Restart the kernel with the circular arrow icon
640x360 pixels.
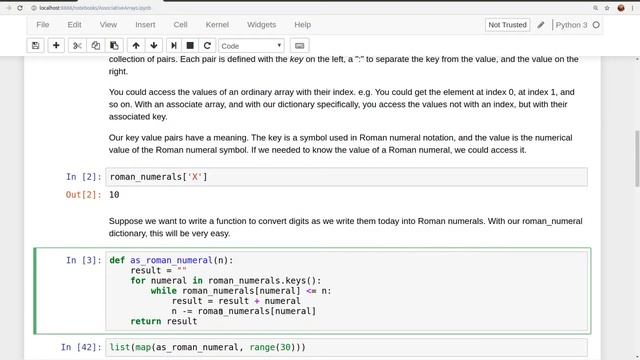pyautogui.click(x=207, y=46)
